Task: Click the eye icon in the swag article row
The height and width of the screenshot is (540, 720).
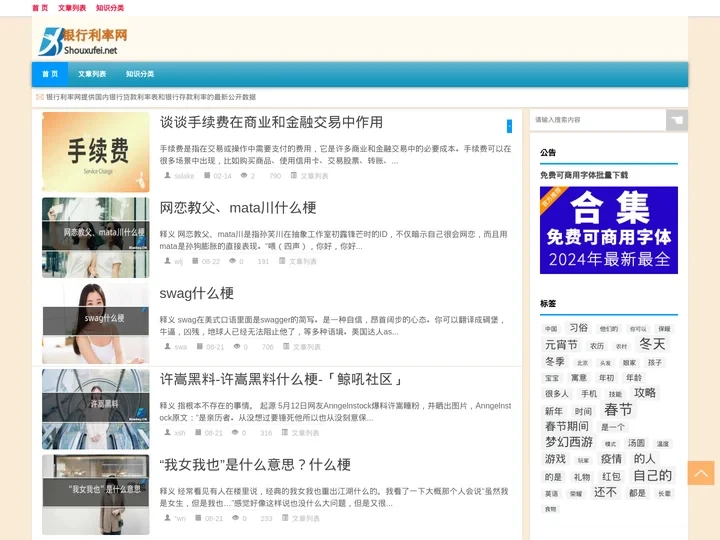Action: (x=237, y=346)
